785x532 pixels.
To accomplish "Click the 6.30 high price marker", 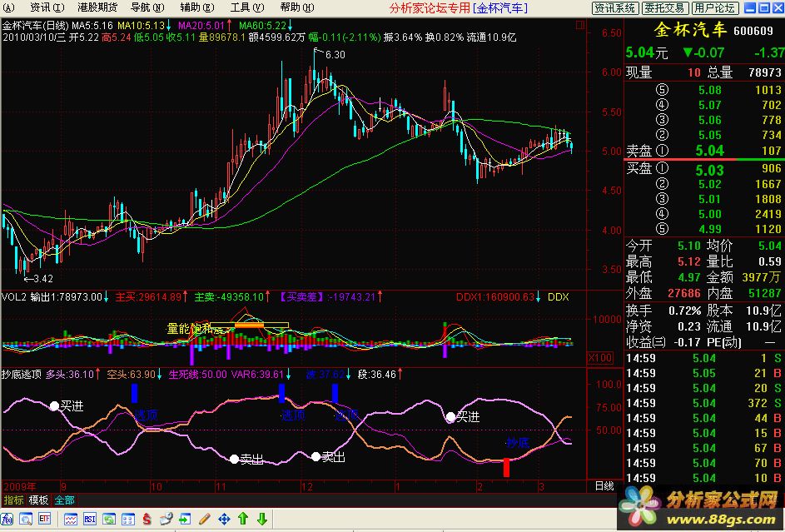I will pos(335,55).
